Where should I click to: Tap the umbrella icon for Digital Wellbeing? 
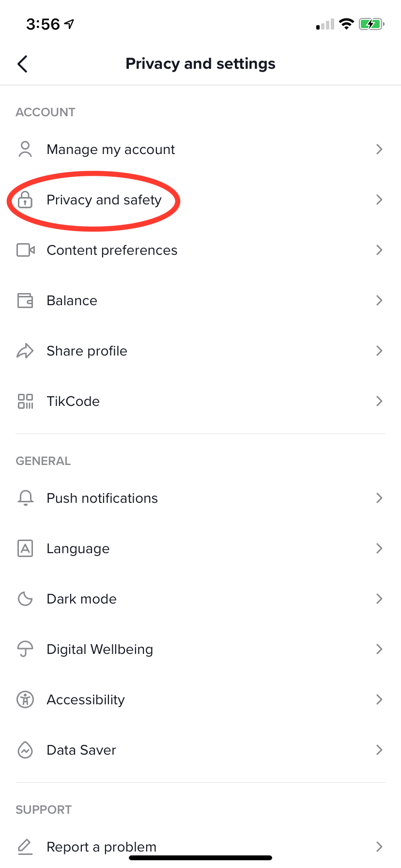(x=25, y=649)
